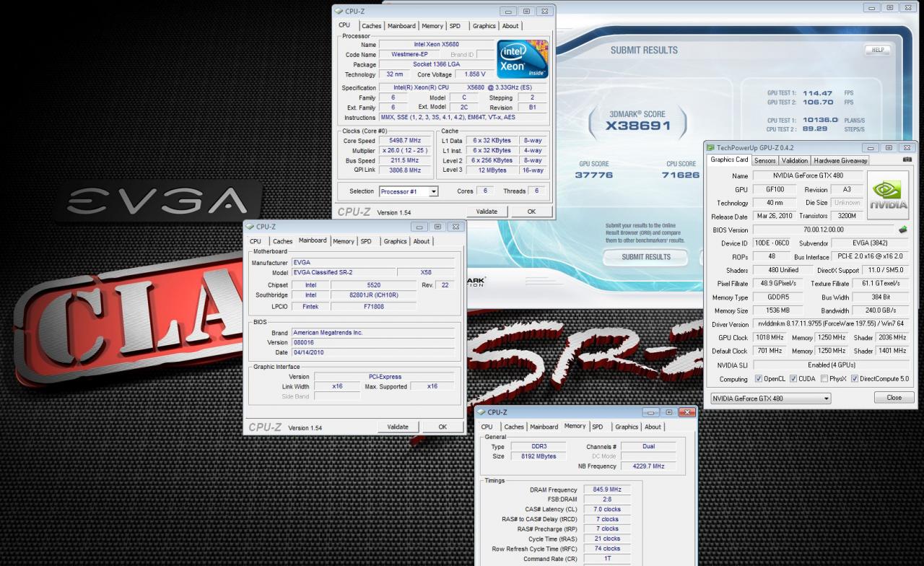Click the Intel Xeon inside logo

[523, 59]
